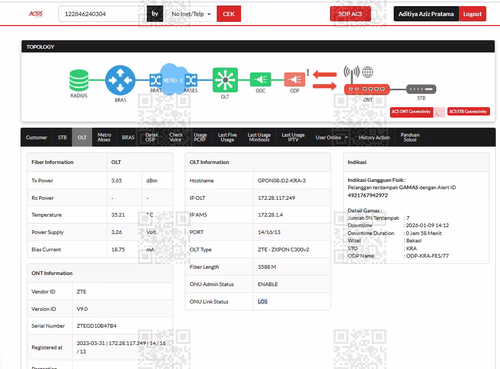Select the OLT tab
The width and height of the screenshot is (500, 369).
coord(82,137)
